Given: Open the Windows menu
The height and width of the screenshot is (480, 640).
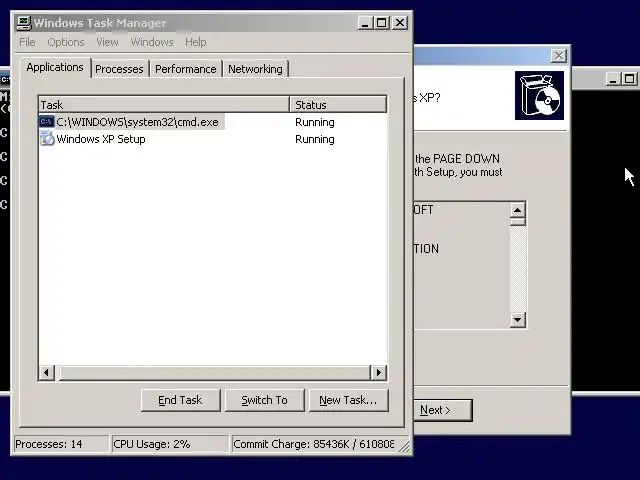Looking at the screenshot, I should click(x=152, y=42).
